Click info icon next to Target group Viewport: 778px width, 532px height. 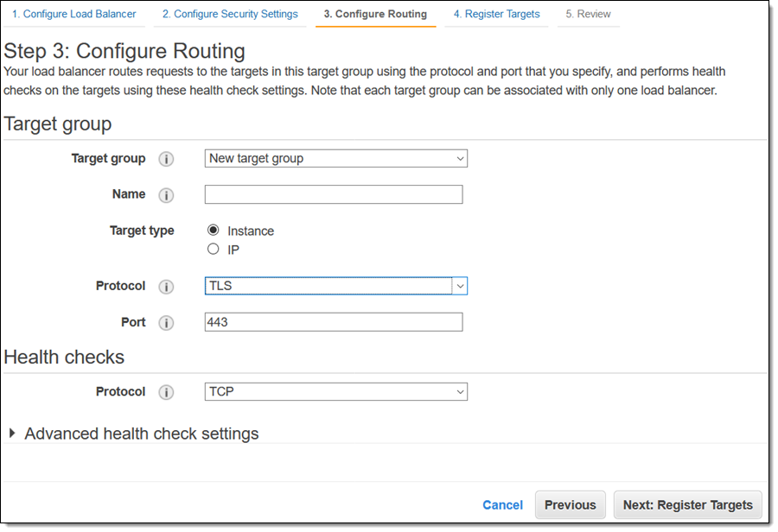pyautogui.click(x=166, y=159)
